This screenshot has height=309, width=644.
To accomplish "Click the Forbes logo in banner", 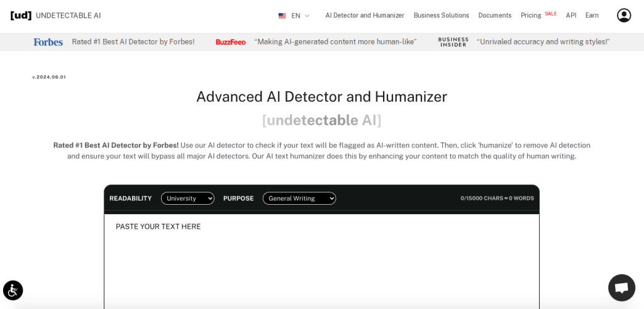I will (x=48, y=42).
